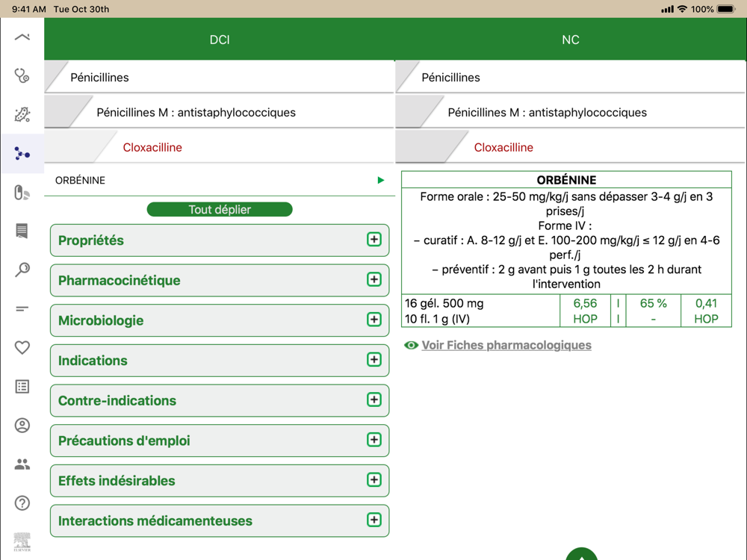Click the Forme orale dosage text
Screen dimensions: 747x560
566,204
